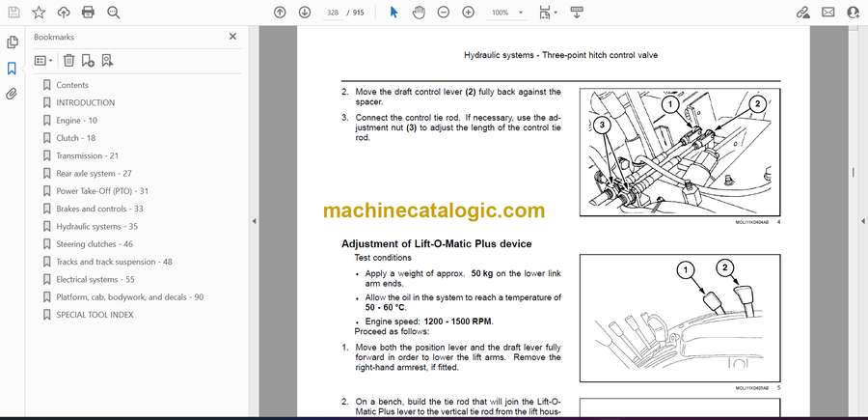Go to previous page with up arrow
This screenshot has height=420, width=868.
[x=280, y=13]
